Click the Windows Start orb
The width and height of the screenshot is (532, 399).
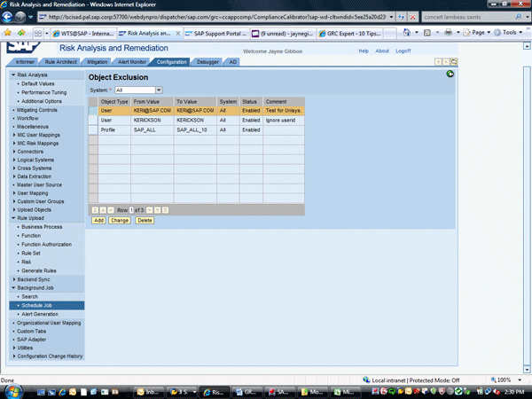14,392
